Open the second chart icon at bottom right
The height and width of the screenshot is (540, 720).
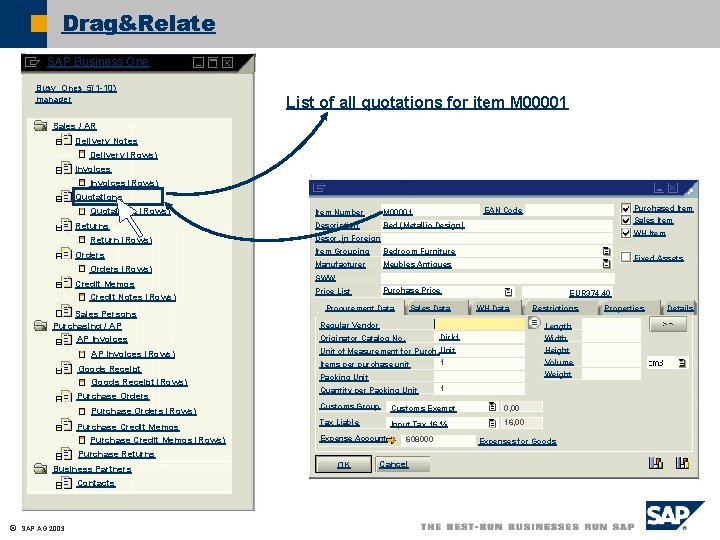pos(682,463)
